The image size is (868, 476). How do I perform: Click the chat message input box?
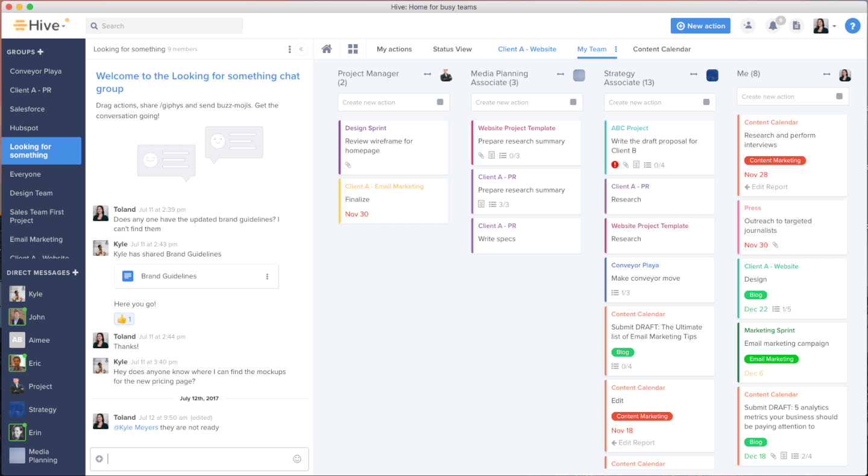click(199, 459)
